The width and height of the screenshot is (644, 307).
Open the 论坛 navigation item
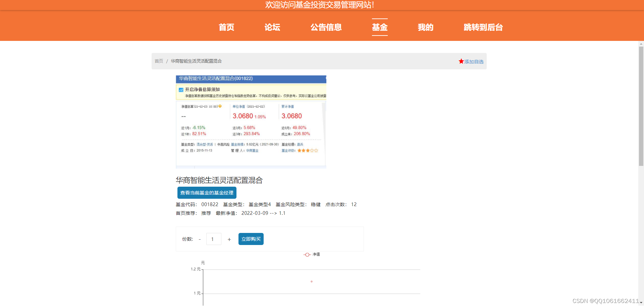tap(272, 27)
